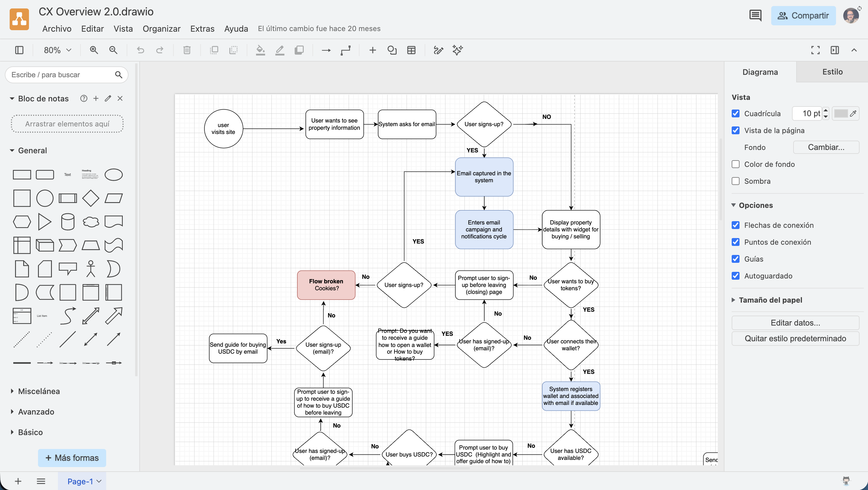Open the 80% zoom dropdown
868x490 pixels.
(x=57, y=50)
